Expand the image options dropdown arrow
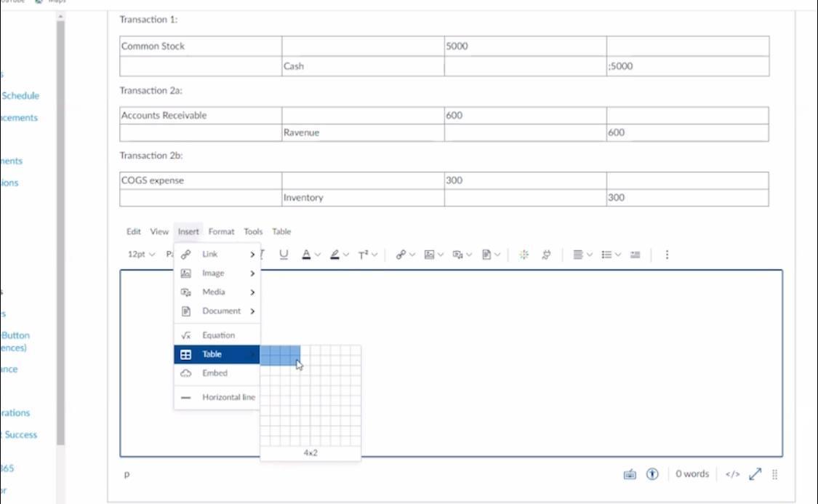Viewport: 818px width, 504px height. (441, 255)
